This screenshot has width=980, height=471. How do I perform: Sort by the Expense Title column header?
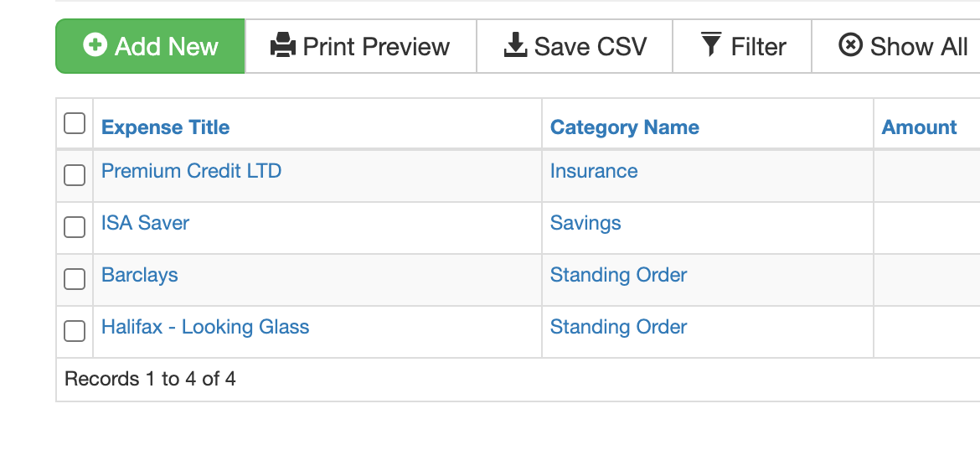click(x=166, y=127)
